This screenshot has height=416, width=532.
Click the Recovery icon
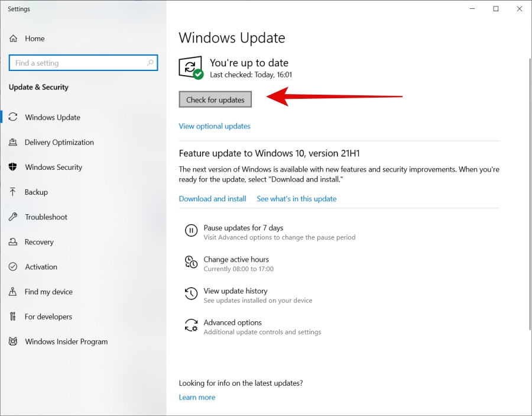click(13, 242)
